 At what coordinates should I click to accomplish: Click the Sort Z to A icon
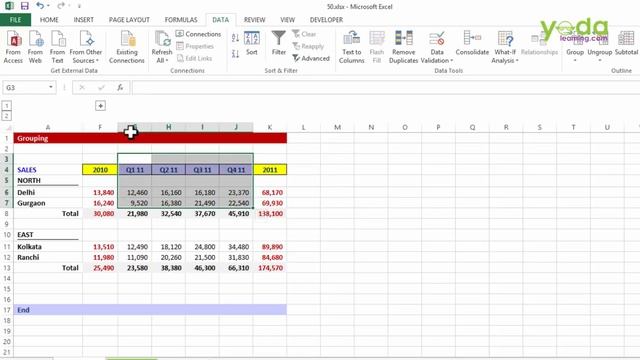tap(236, 53)
